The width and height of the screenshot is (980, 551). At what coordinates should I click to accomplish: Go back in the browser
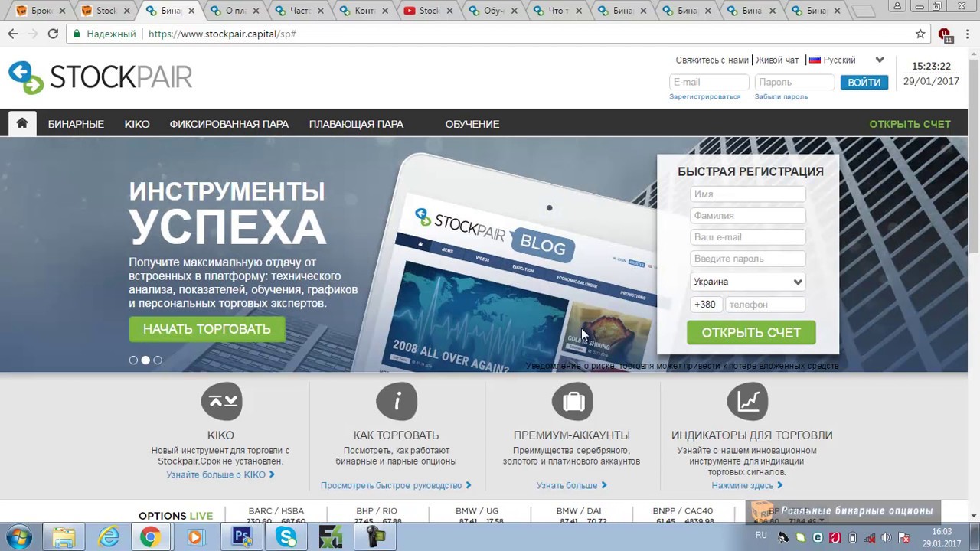coord(13,34)
